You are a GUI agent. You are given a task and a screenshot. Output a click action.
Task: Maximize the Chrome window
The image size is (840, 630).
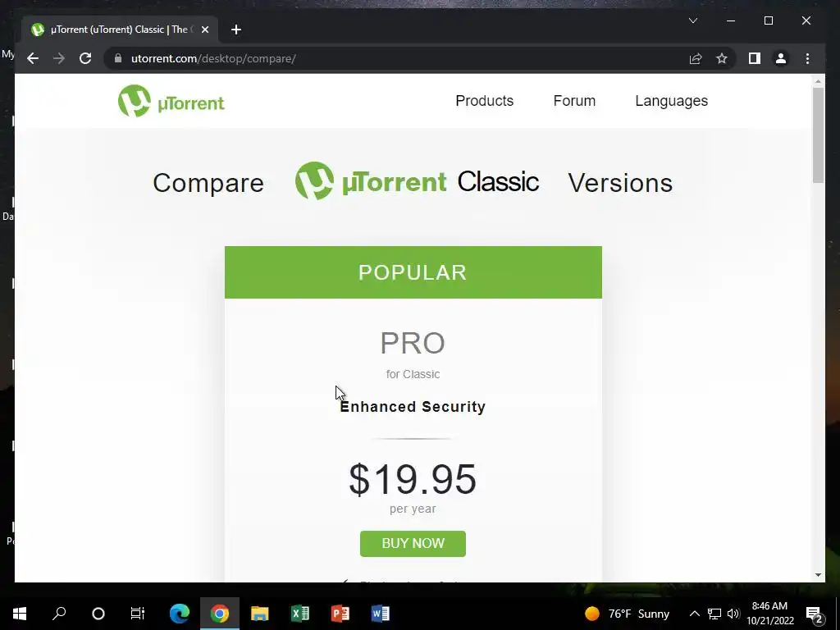click(768, 21)
